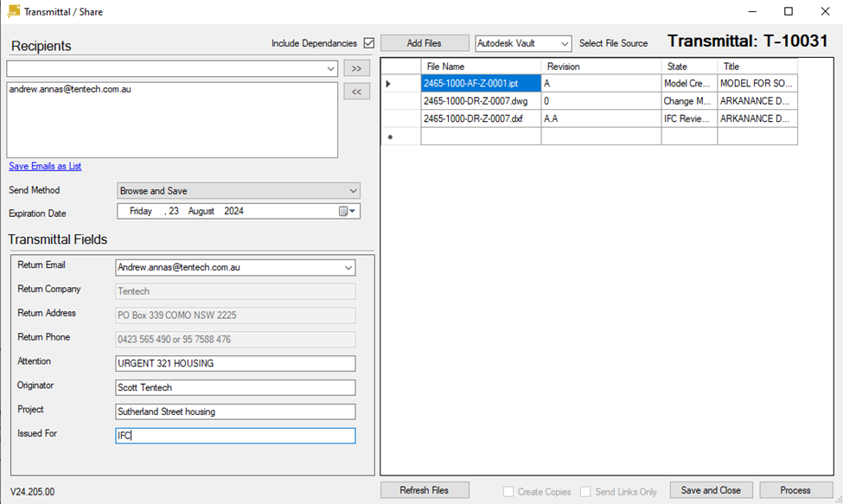Click the new row asterisk marker in grid
This screenshot has width=843, height=504.
click(389, 137)
